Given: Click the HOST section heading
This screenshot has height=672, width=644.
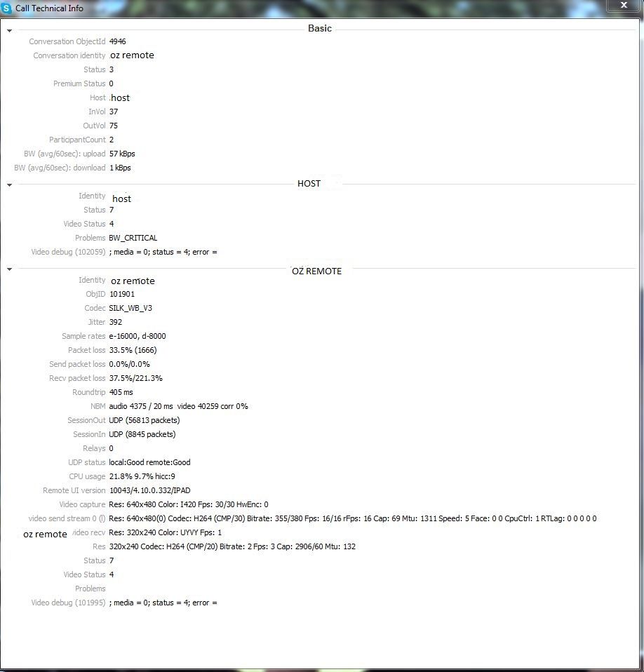Looking at the screenshot, I should pyautogui.click(x=309, y=183).
